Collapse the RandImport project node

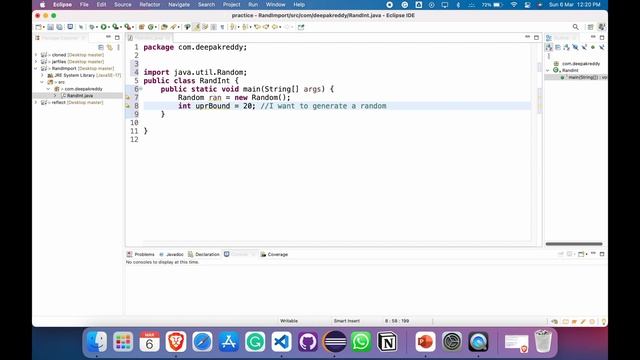pyautogui.click(x=36, y=69)
